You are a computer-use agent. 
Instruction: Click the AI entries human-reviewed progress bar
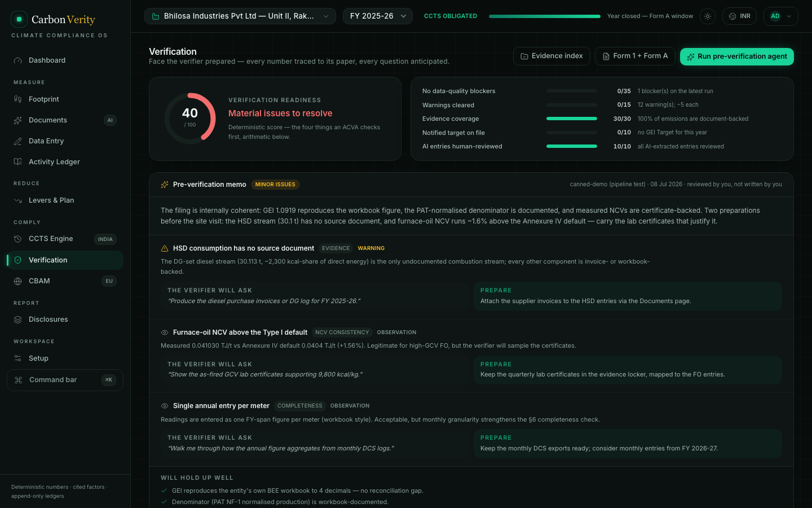click(x=572, y=146)
